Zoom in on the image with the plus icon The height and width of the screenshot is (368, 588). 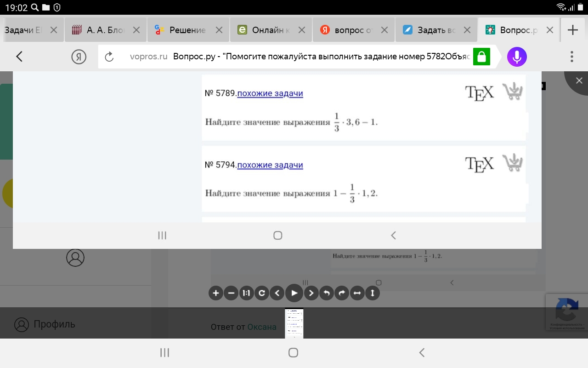216,293
